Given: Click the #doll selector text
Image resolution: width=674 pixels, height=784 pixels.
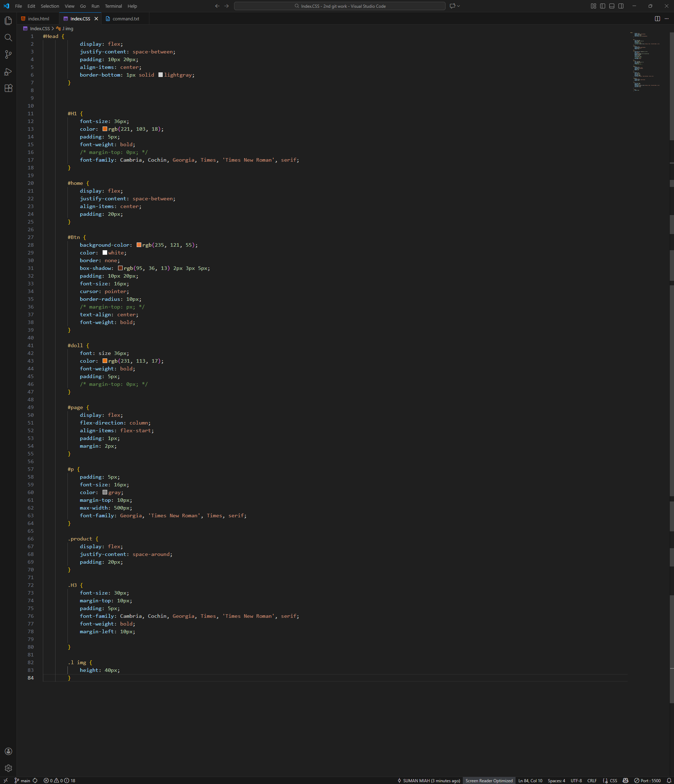Looking at the screenshot, I should 75,345.
